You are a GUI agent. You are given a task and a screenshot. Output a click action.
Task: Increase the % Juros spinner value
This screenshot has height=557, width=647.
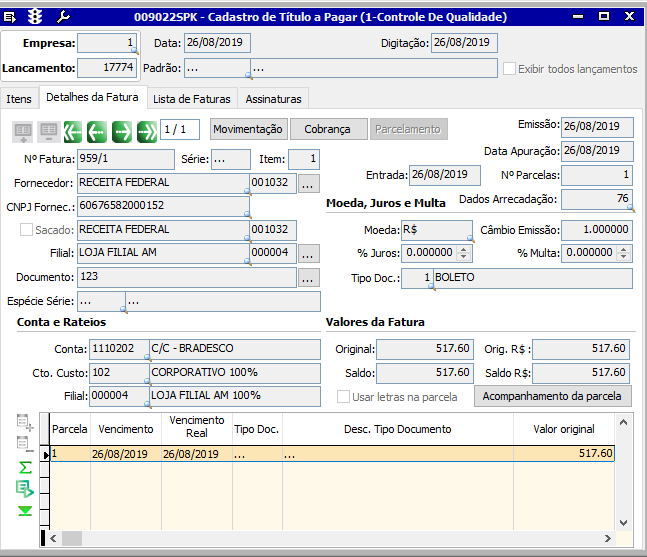(x=464, y=249)
